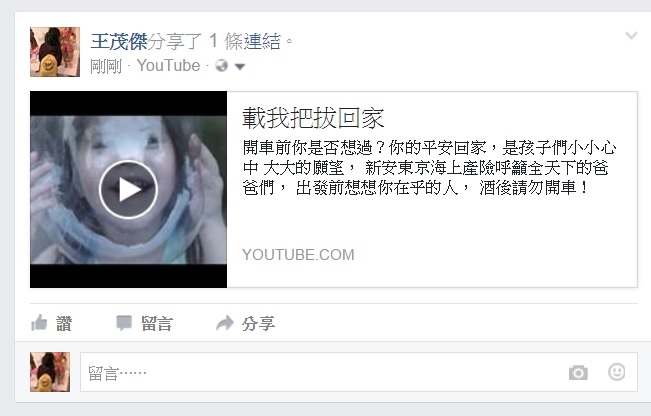Click the globe public privacy icon
This screenshot has width=651, height=416.
pos(222,66)
